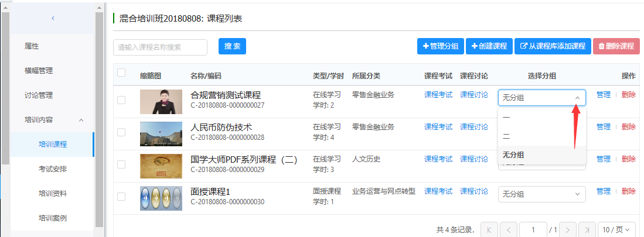Open 考试安排 in the sidebar
Viewport: 644px width, 237px height.
point(53,169)
